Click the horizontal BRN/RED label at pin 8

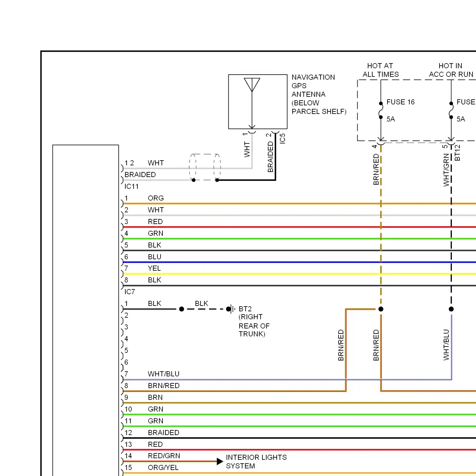(163, 386)
